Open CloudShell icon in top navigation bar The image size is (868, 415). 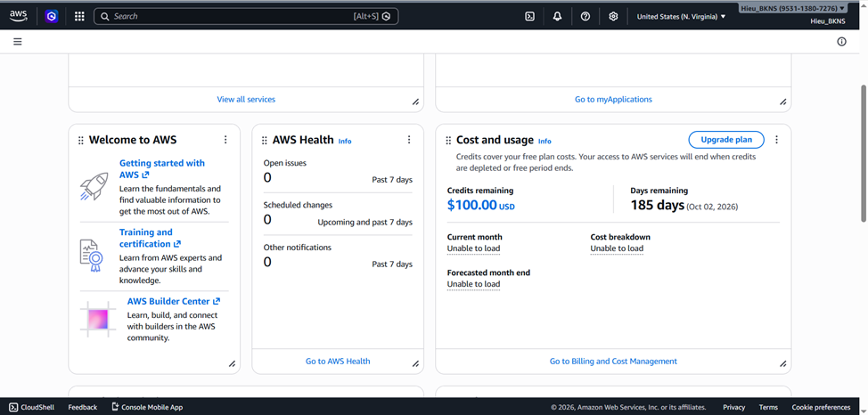529,17
